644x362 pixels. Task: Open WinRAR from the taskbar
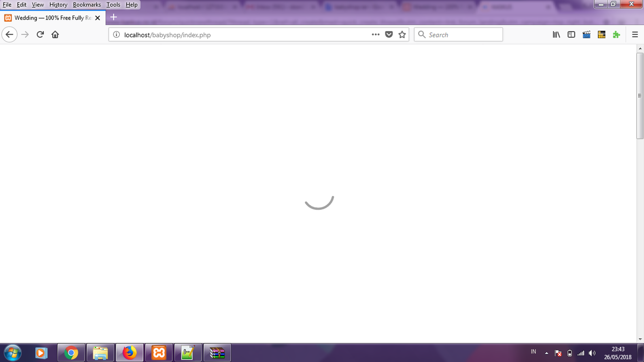(x=217, y=353)
